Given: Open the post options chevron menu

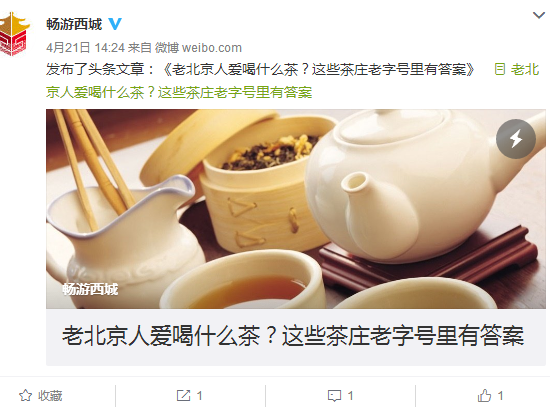Looking at the screenshot, I should click(539, 15).
